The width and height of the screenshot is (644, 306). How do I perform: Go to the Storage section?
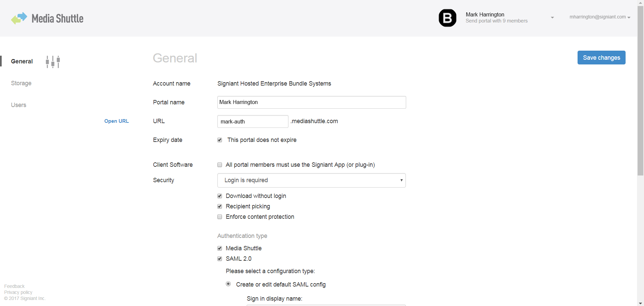(21, 83)
